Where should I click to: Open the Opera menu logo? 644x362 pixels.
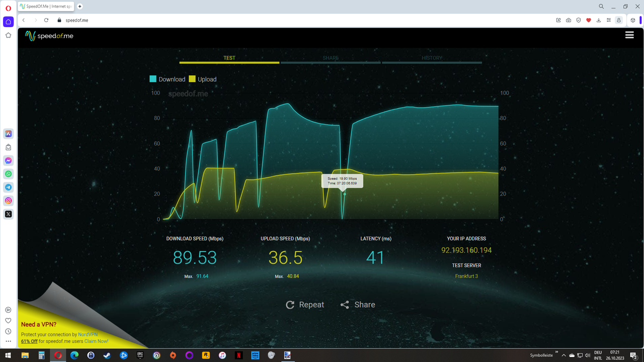pyautogui.click(x=8, y=8)
